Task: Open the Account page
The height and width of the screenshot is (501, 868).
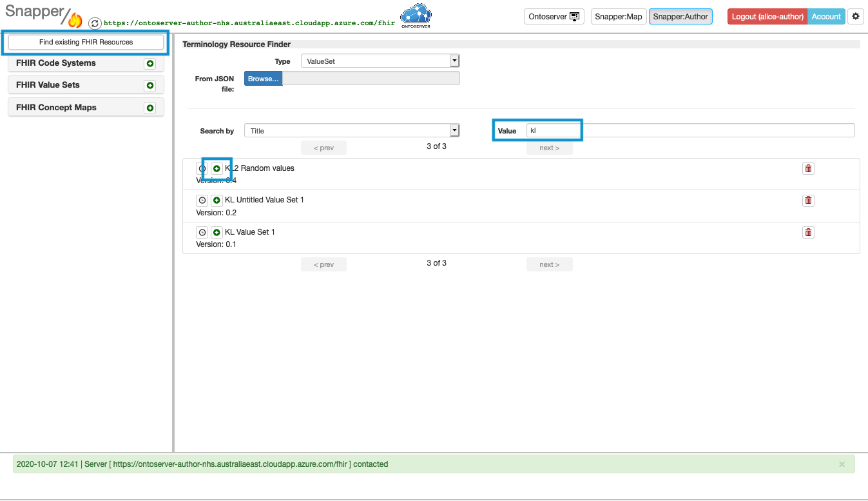Action: pos(826,17)
